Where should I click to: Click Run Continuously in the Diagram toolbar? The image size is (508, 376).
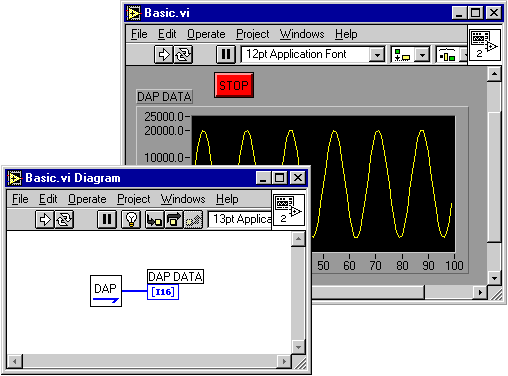pos(64,220)
